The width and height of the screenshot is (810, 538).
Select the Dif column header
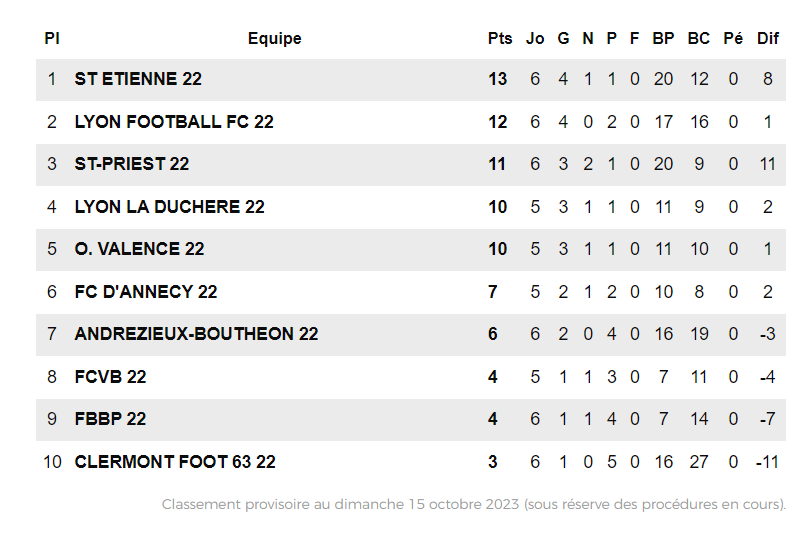[x=768, y=39]
